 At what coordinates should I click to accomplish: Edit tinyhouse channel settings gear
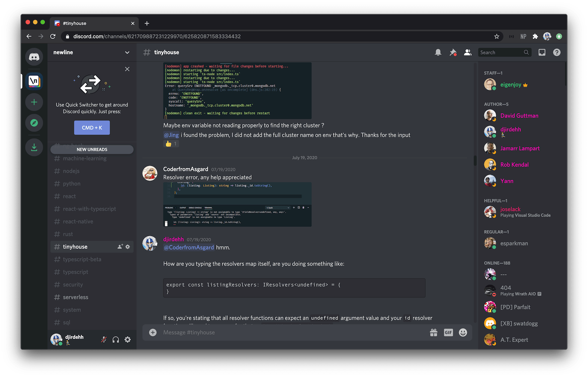128,247
